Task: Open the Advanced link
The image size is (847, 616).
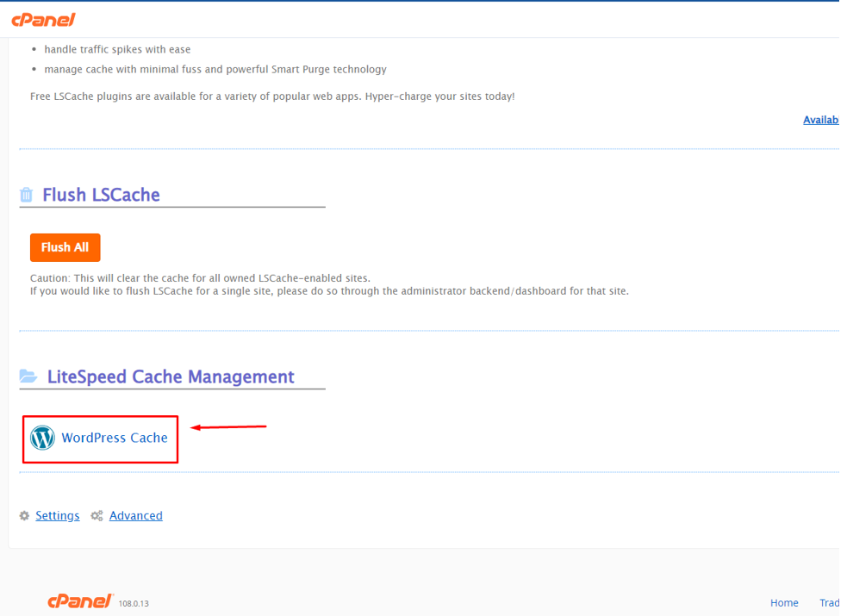Action: pyautogui.click(x=135, y=515)
